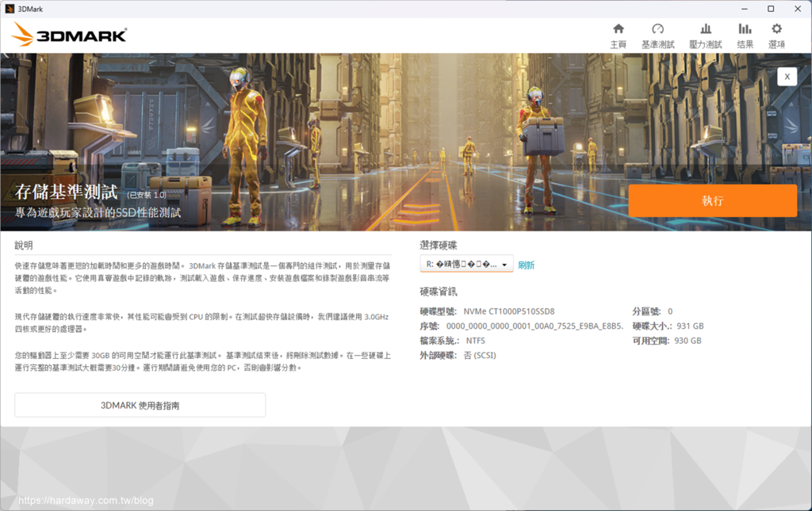View the 結果 results bar chart icon
Image resolution: width=812 pixels, height=511 pixels.
coord(745,29)
